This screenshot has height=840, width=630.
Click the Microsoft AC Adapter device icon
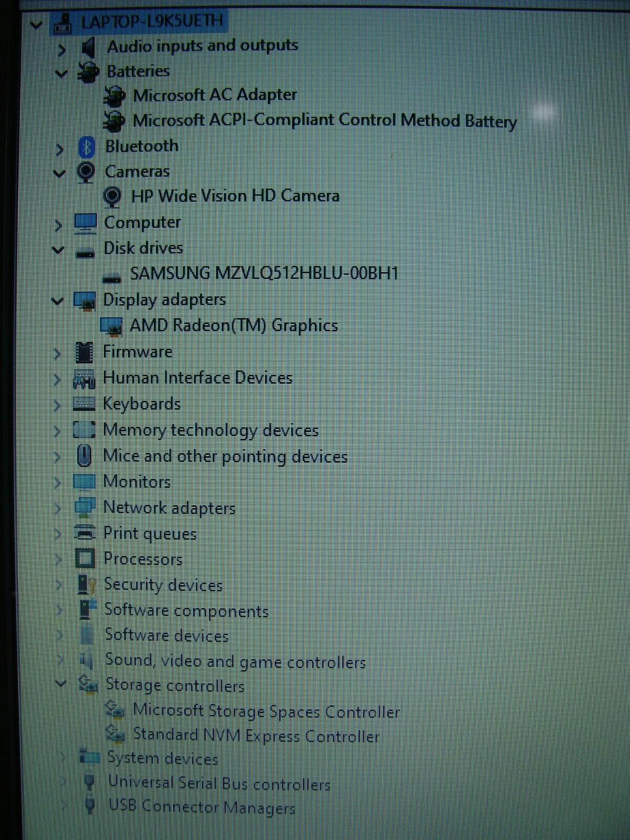114,96
